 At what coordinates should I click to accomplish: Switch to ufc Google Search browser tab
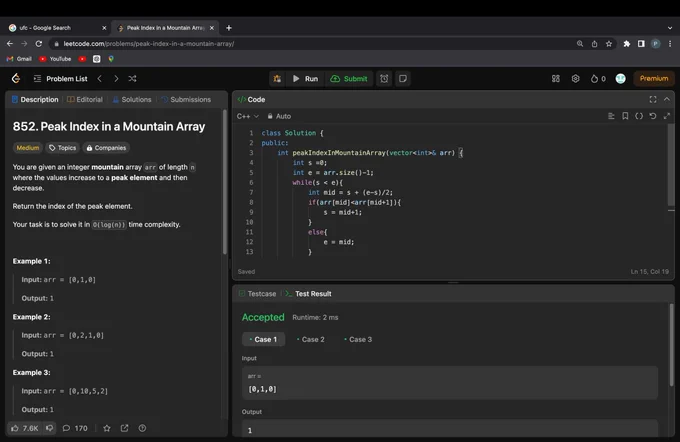tap(56, 28)
